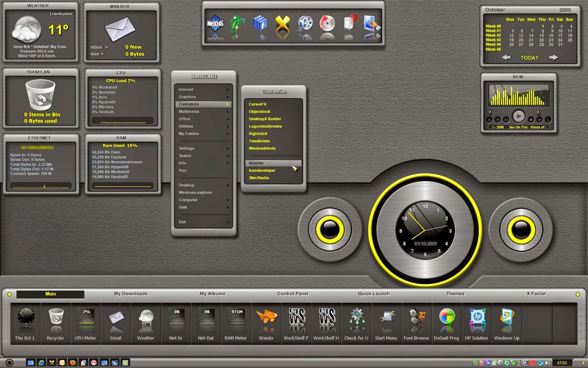Open HP Solution Center icon
The image size is (588, 368).
click(477, 324)
